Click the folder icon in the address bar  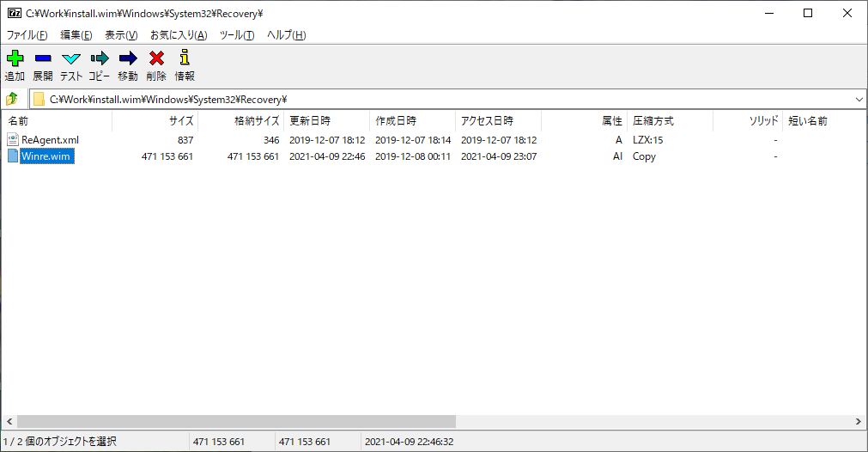pyautogui.click(x=39, y=99)
